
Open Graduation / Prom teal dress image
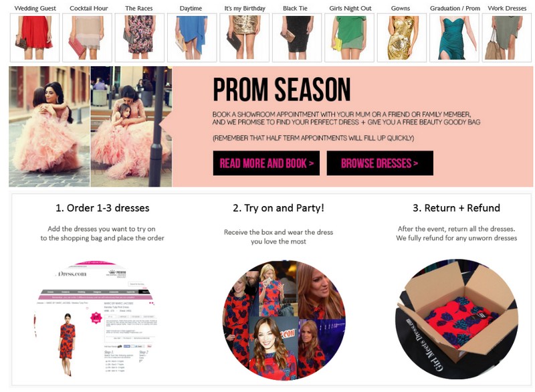tap(454, 37)
